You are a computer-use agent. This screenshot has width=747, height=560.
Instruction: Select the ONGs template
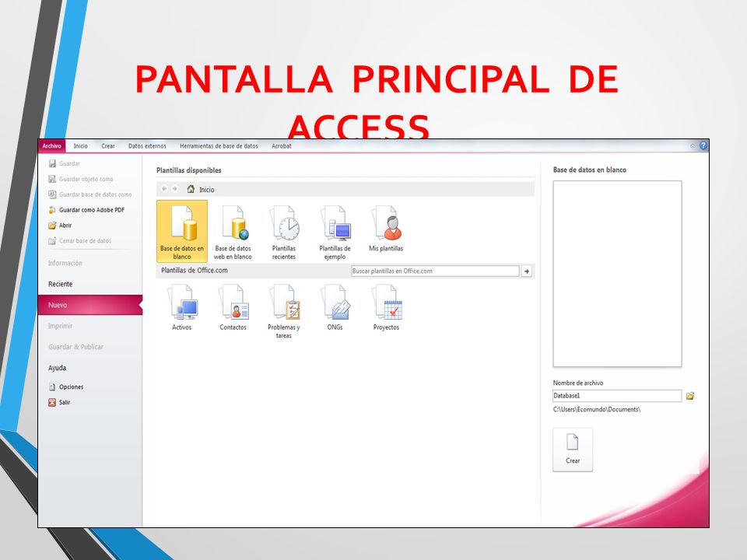335,308
